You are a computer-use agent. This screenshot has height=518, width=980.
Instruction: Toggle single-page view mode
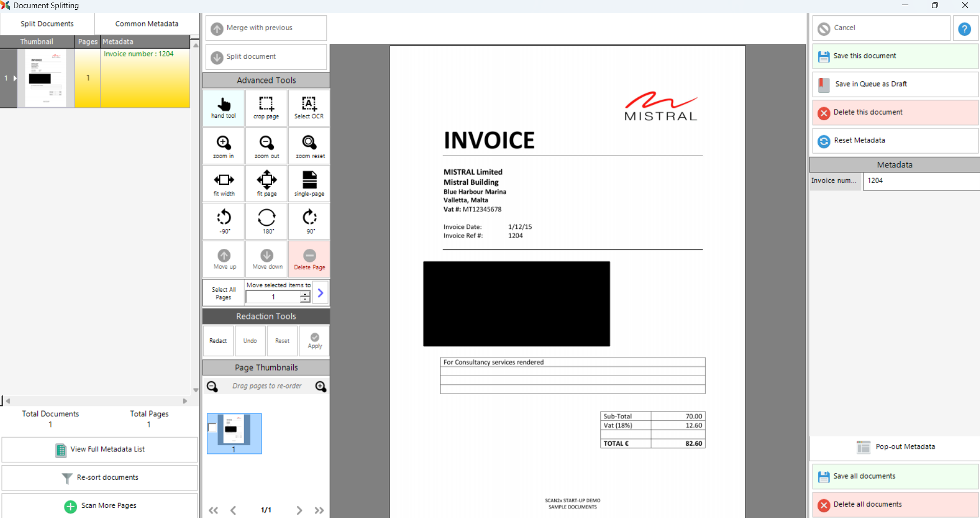click(x=309, y=184)
